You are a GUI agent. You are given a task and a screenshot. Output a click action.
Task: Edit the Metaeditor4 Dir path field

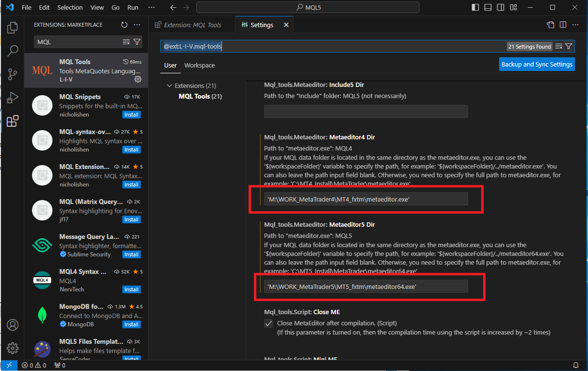pyautogui.click(x=366, y=199)
